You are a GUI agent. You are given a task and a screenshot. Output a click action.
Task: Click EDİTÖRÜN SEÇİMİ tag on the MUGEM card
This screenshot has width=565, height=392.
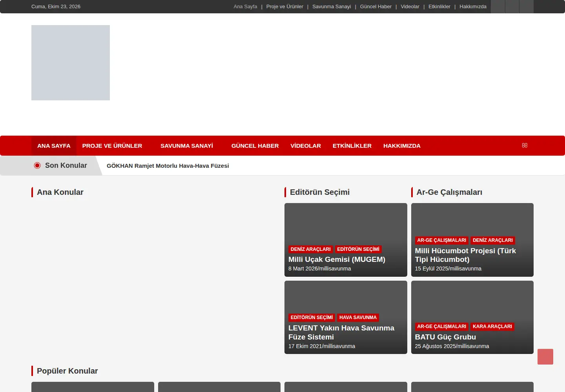pos(358,249)
